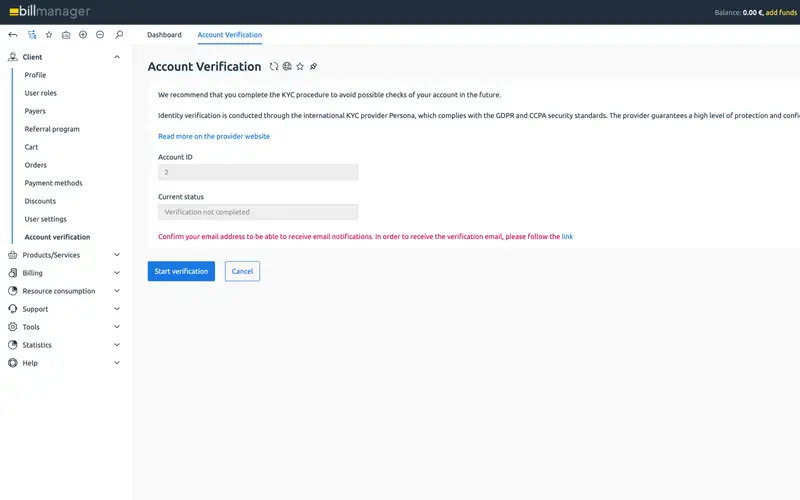Screen dimensions: 800x500
Task: Click the Billing section icon
Action: pos(13,273)
